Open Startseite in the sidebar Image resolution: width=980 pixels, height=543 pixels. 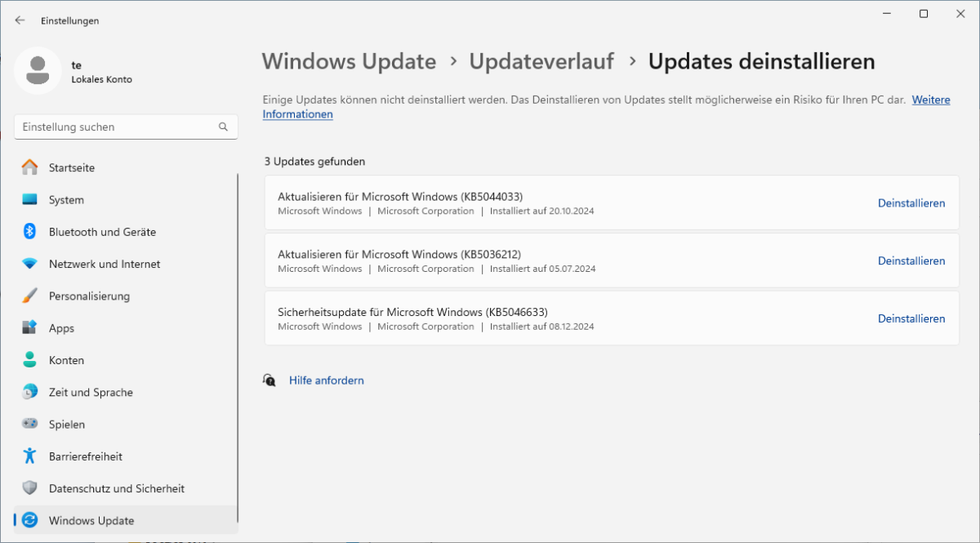pos(72,167)
